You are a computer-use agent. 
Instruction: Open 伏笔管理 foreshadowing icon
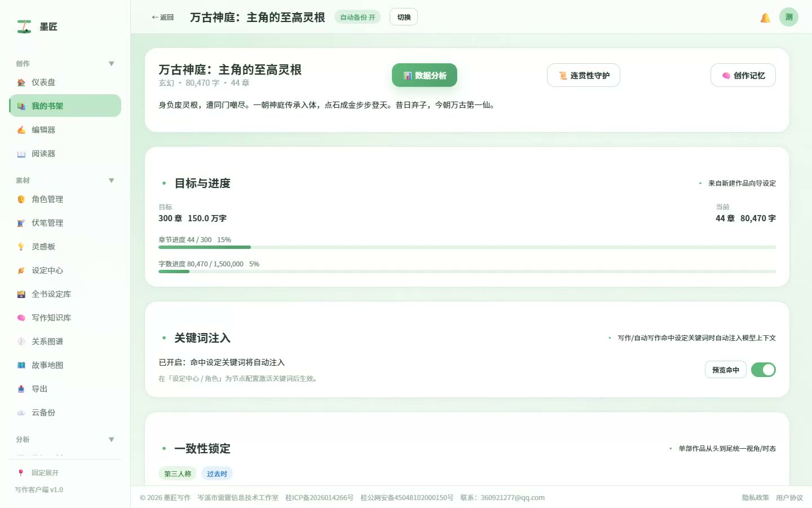point(21,223)
